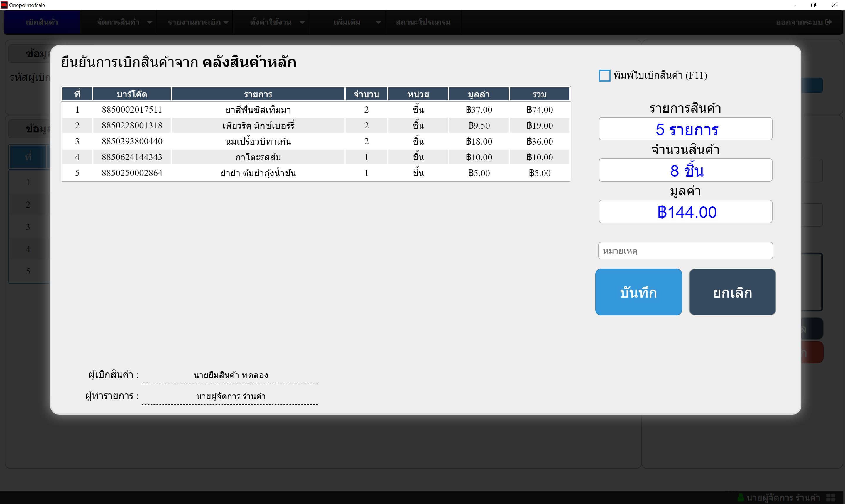Select the item ยาสีฟันซิสเท็มมา

(258, 110)
